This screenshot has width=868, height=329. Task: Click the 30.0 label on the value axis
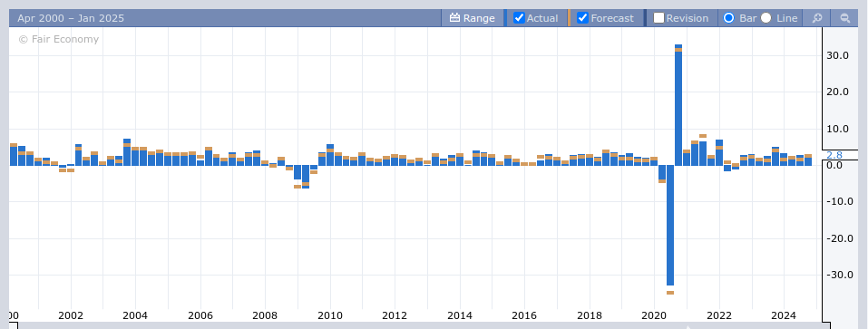(x=837, y=55)
